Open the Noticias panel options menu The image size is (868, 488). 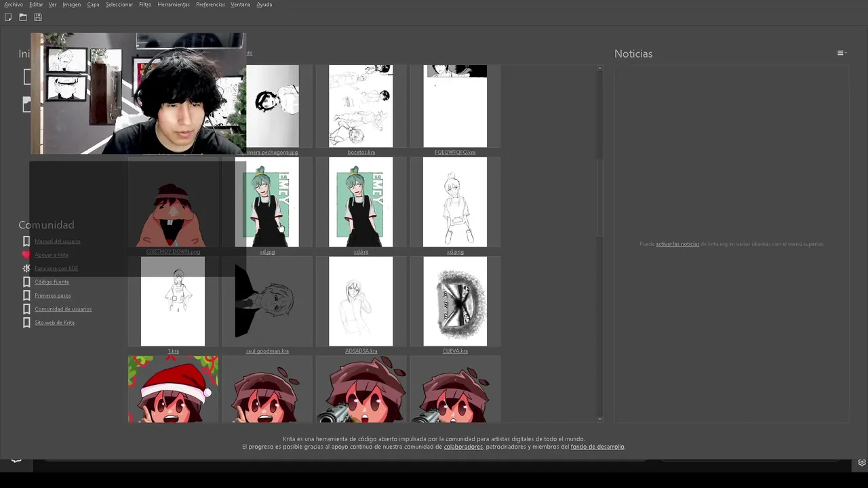tap(841, 53)
